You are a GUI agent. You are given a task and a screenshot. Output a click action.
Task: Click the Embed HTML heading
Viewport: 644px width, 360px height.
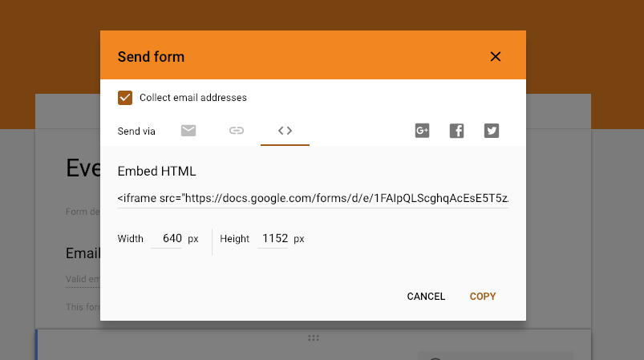pyautogui.click(x=156, y=171)
